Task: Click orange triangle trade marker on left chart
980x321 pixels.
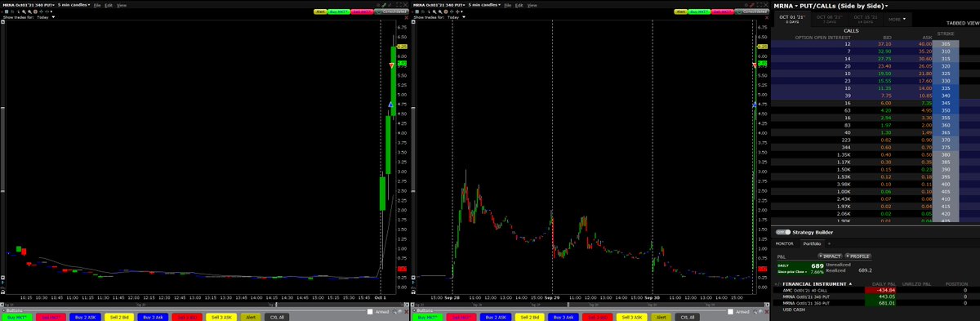Action: tap(391, 65)
